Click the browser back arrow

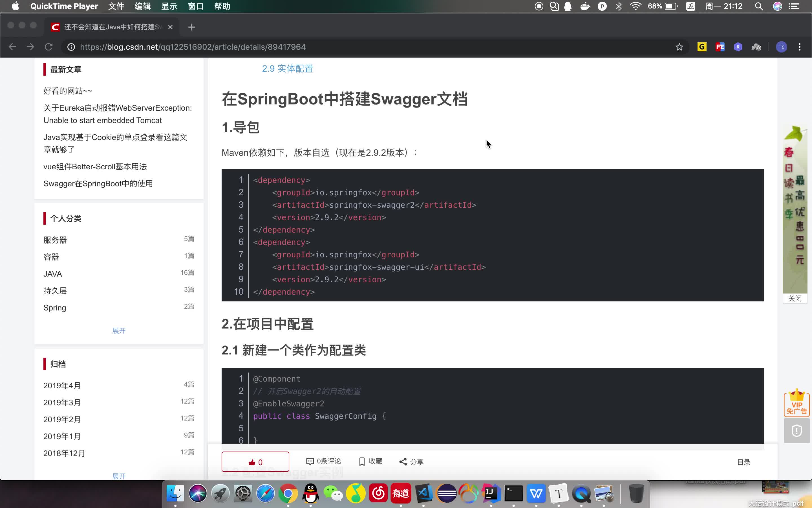(x=12, y=47)
